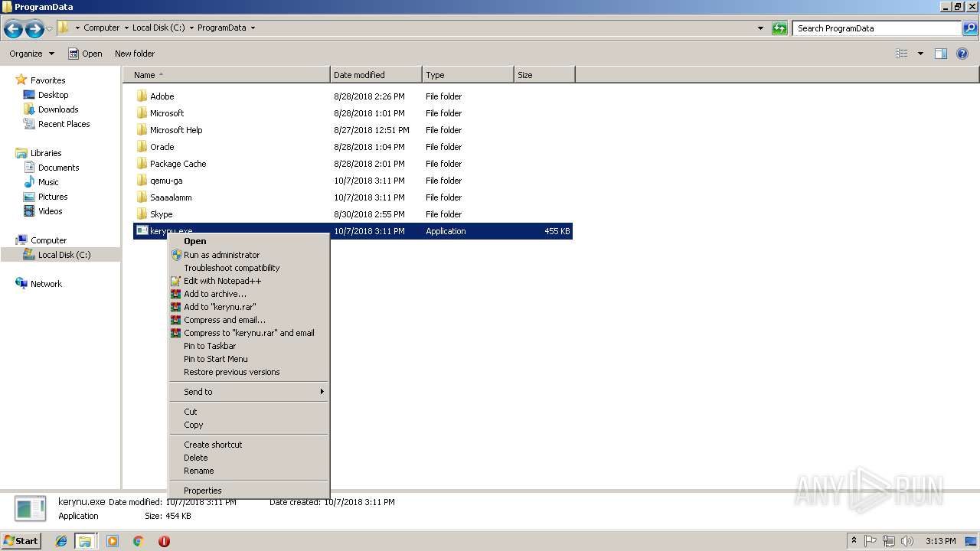Select Troubleshoot compatibility
This screenshot has width=980, height=551.
click(x=249, y=268)
